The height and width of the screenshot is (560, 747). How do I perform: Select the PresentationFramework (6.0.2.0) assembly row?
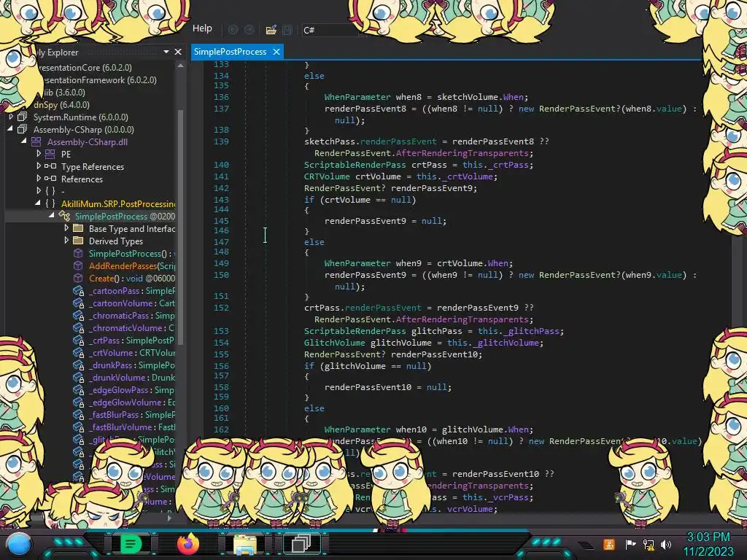tap(98, 80)
